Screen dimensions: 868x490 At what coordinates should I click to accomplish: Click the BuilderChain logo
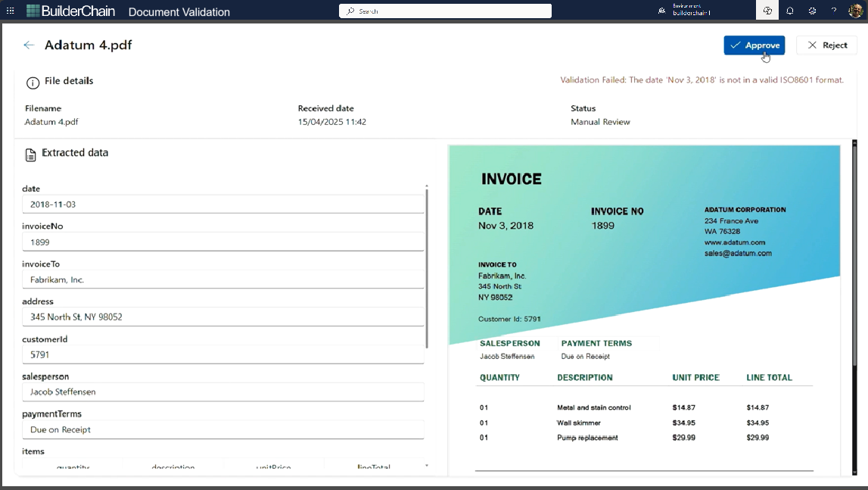(71, 11)
